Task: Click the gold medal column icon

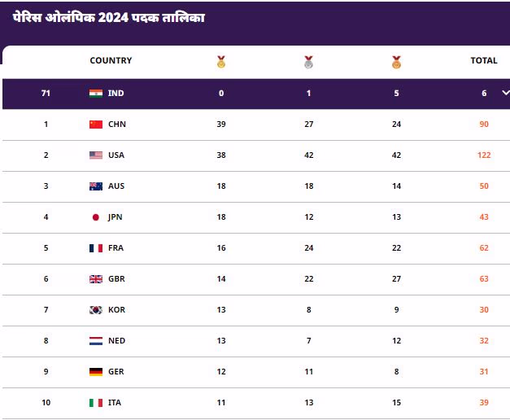Action: pyautogui.click(x=221, y=61)
